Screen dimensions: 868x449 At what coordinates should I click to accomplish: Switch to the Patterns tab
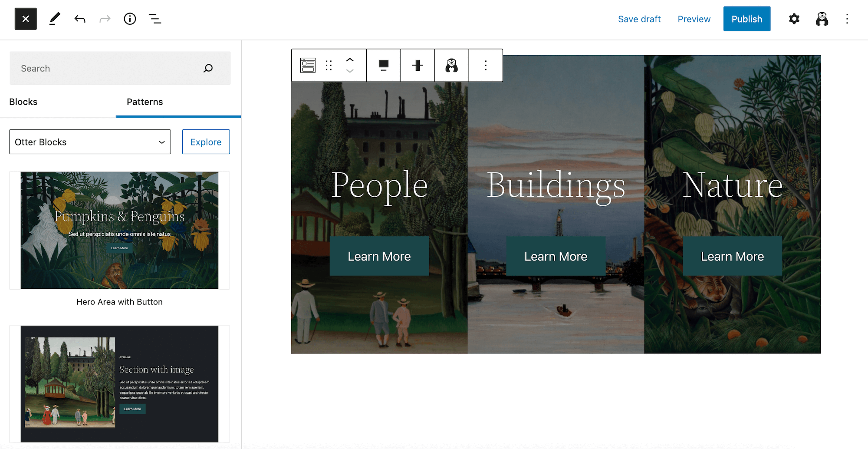coord(145,102)
